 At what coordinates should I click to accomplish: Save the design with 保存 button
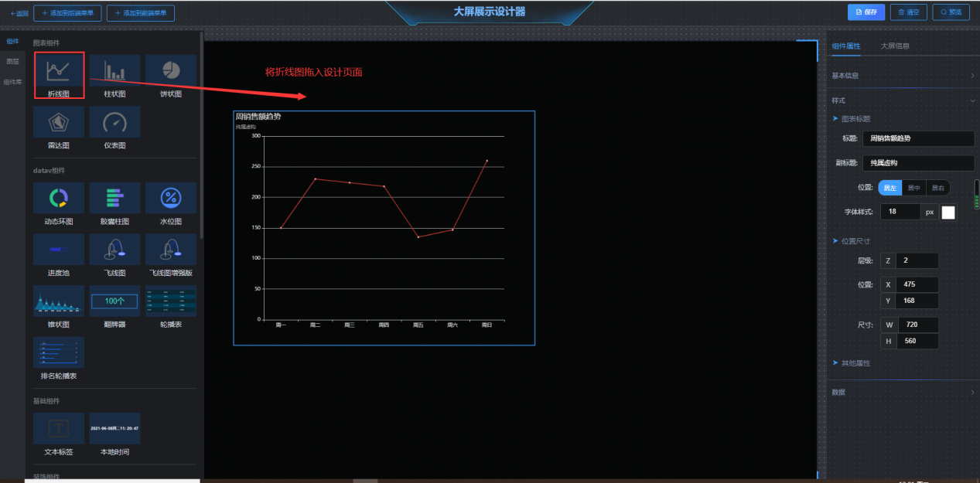pos(866,12)
